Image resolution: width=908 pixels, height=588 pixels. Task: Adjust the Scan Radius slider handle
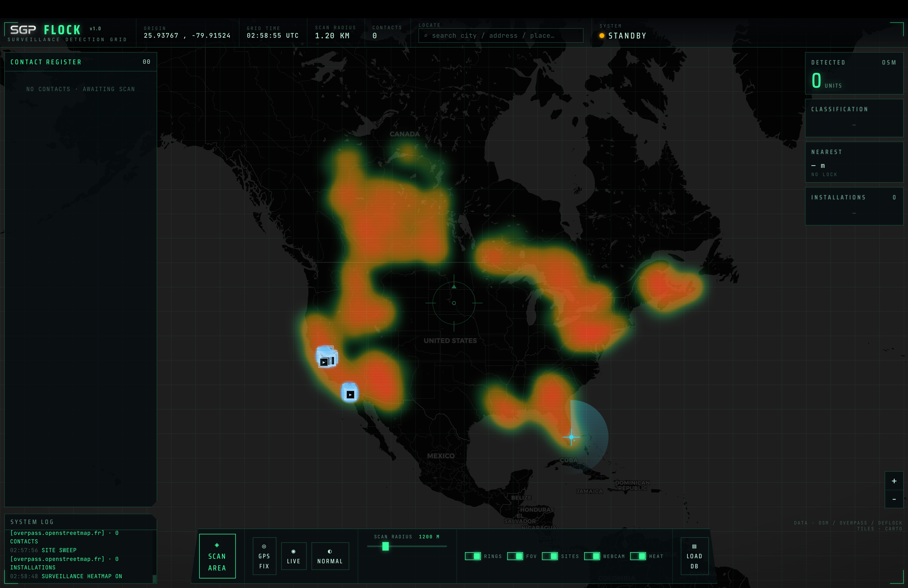click(x=385, y=546)
